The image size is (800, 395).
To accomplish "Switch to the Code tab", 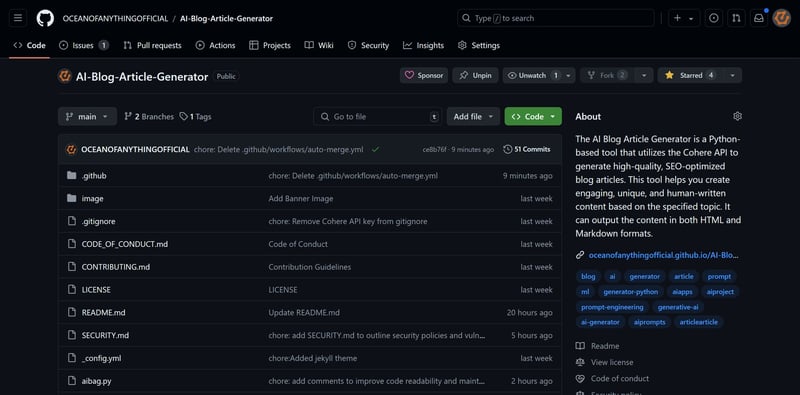I will pyautogui.click(x=30, y=45).
